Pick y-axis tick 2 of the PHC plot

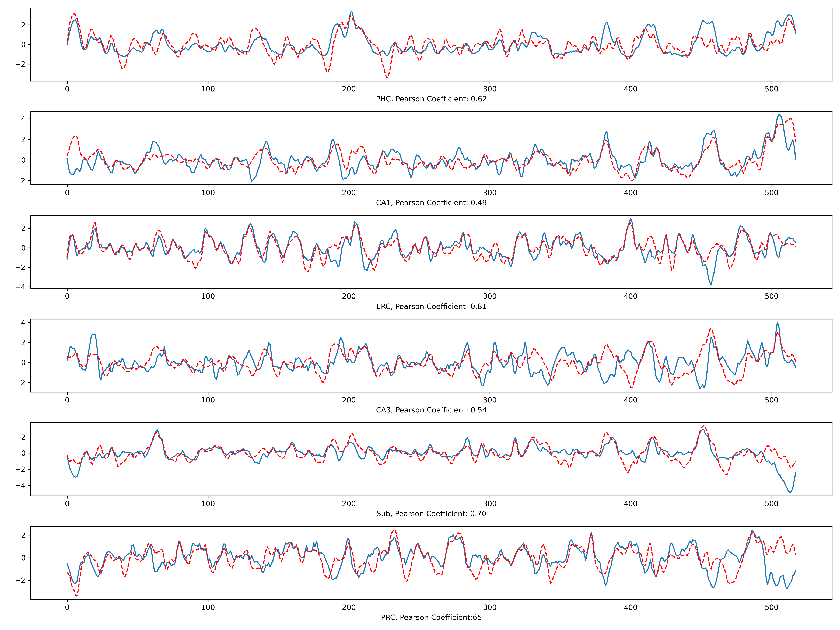24,25
